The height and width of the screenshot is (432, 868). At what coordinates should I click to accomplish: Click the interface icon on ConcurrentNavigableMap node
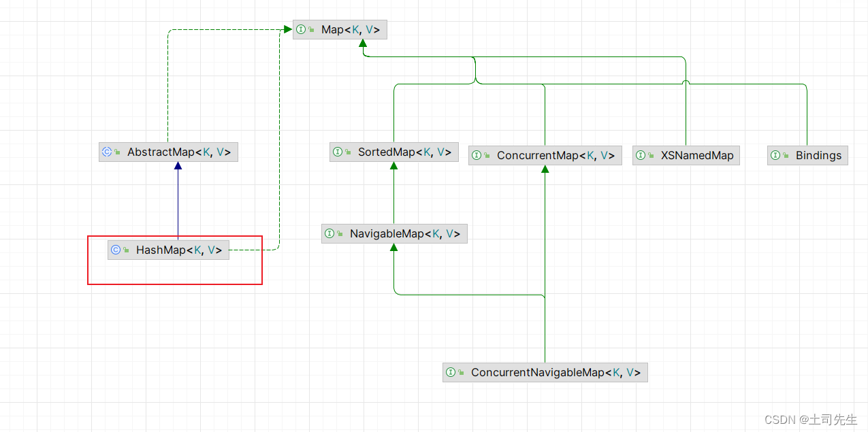click(450, 372)
